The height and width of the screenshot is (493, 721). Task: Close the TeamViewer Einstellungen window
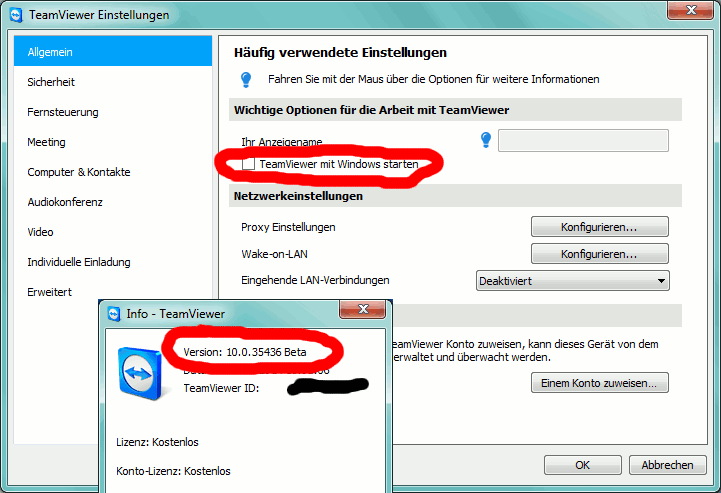(x=691, y=10)
